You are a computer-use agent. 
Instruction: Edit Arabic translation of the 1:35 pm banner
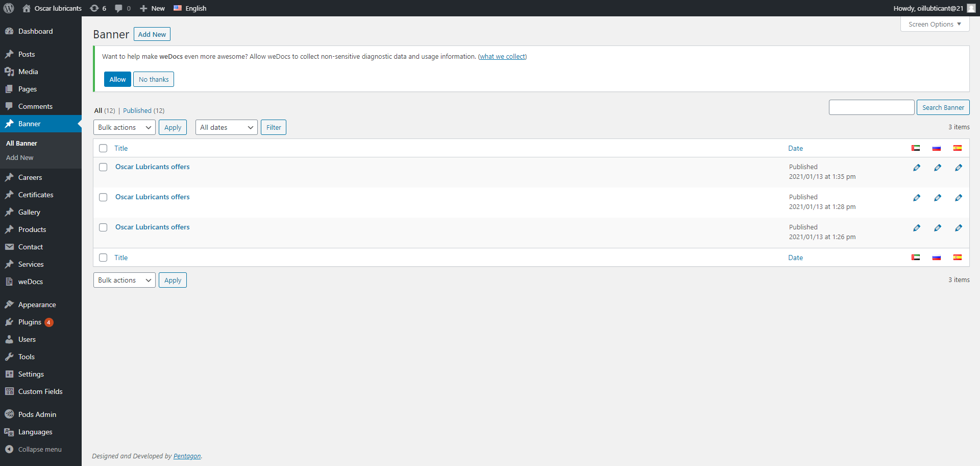(x=917, y=168)
